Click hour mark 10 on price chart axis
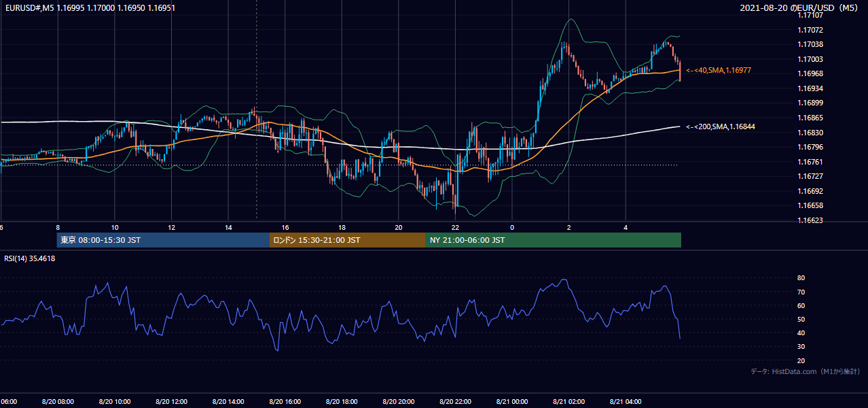The width and height of the screenshot is (868, 408). [115, 228]
